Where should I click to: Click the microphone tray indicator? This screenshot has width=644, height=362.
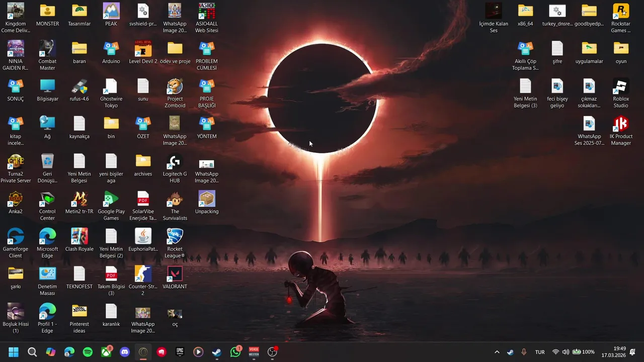pos(524,352)
